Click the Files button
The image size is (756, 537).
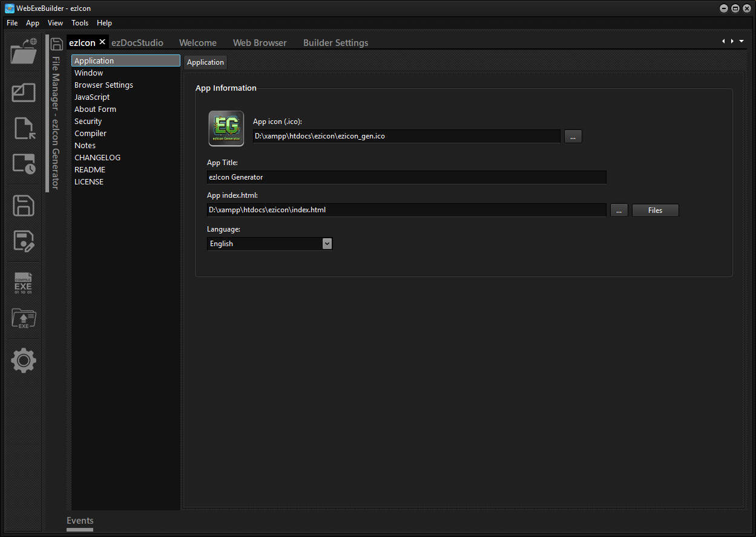[655, 210]
